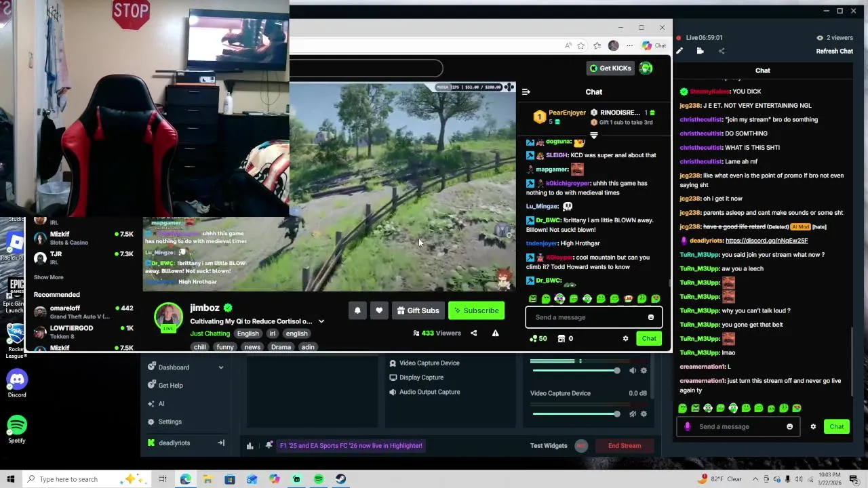Image resolution: width=868 pixels, height=488 pixels.
Task: Open Steam from the taskbar
Action: (x=340, y=479)
